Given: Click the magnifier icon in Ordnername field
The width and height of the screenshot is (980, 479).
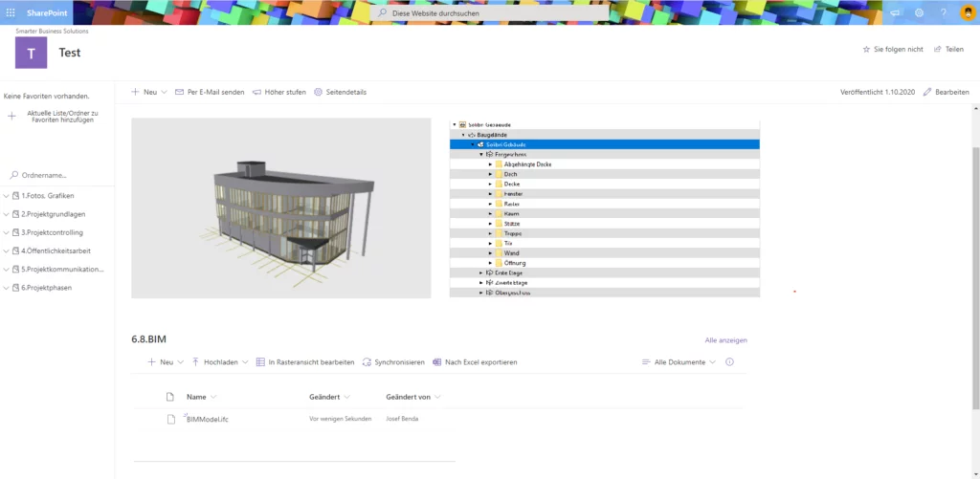Looking at the screenshot, I should click(13, 176).
